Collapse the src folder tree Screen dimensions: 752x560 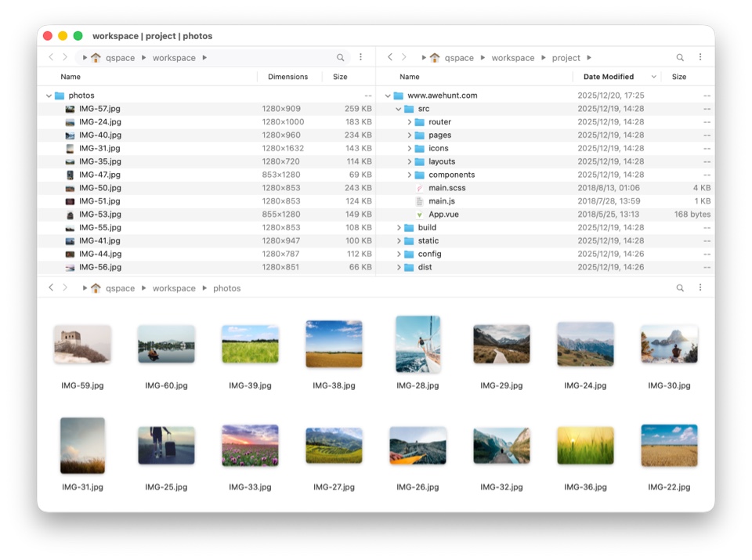pyautogui.click(x=398, y=109)
